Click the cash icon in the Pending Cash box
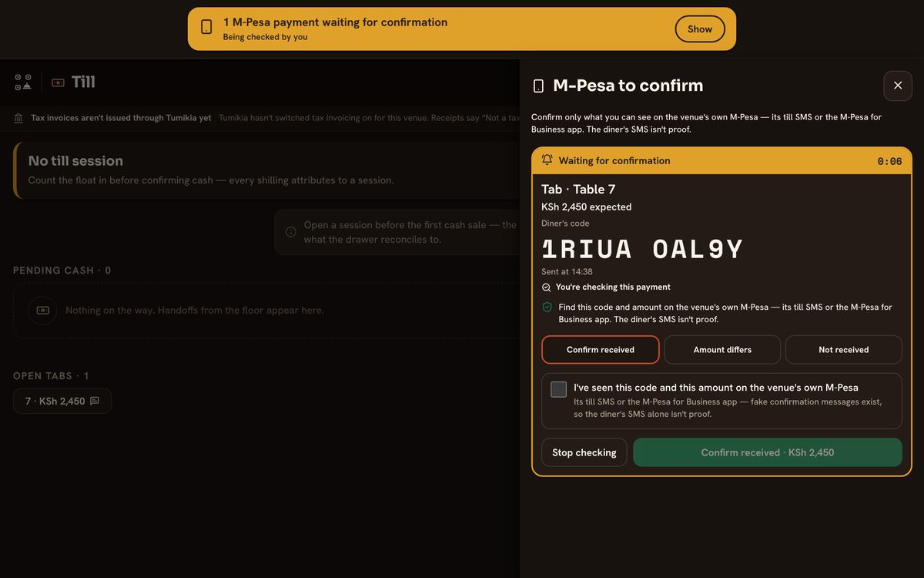924x578 pixels. [x=42, y=310]
